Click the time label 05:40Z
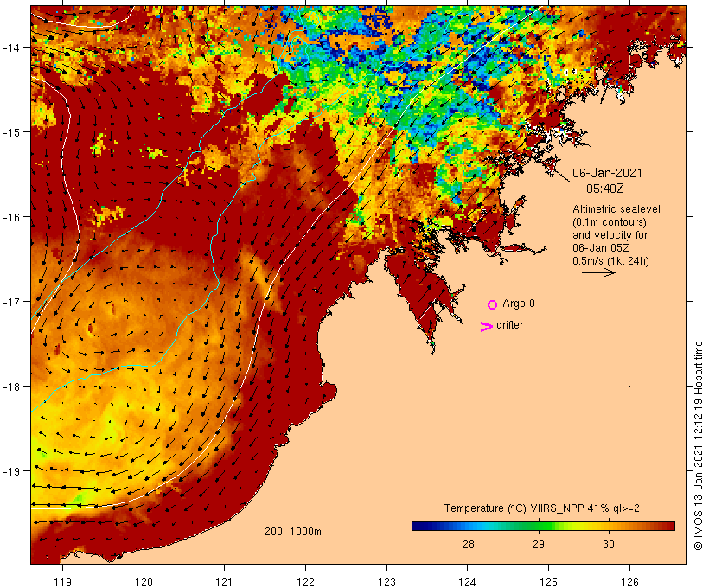Image resolution: width=709 pixels, height=588 pixels. pos(605,189)
